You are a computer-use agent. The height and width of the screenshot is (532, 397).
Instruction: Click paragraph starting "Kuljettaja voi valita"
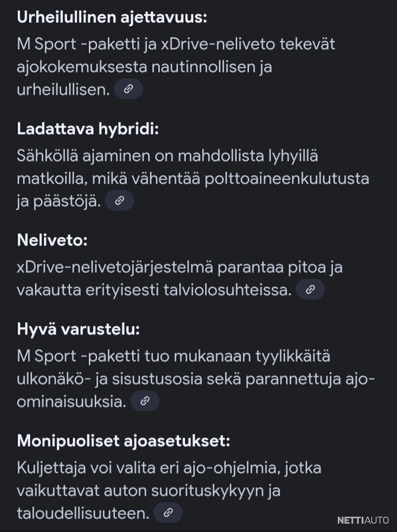[169, 490]
